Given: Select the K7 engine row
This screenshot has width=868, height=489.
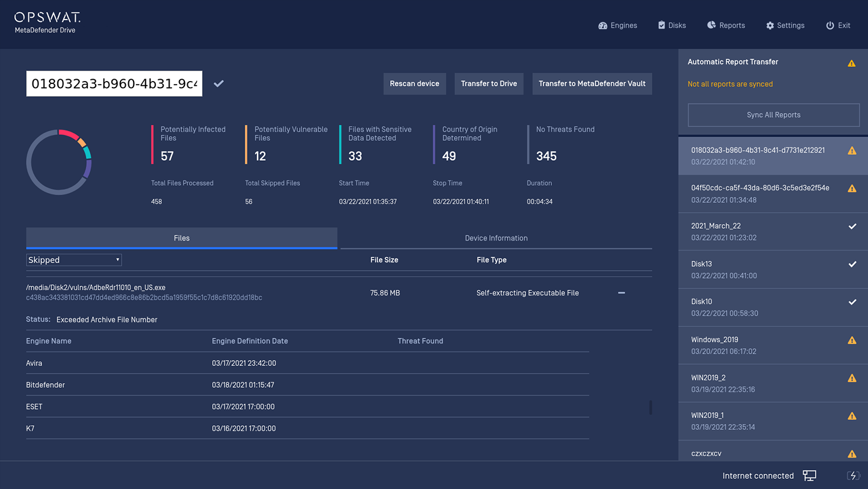Looking at the screenshot, I should coord(307,428).
